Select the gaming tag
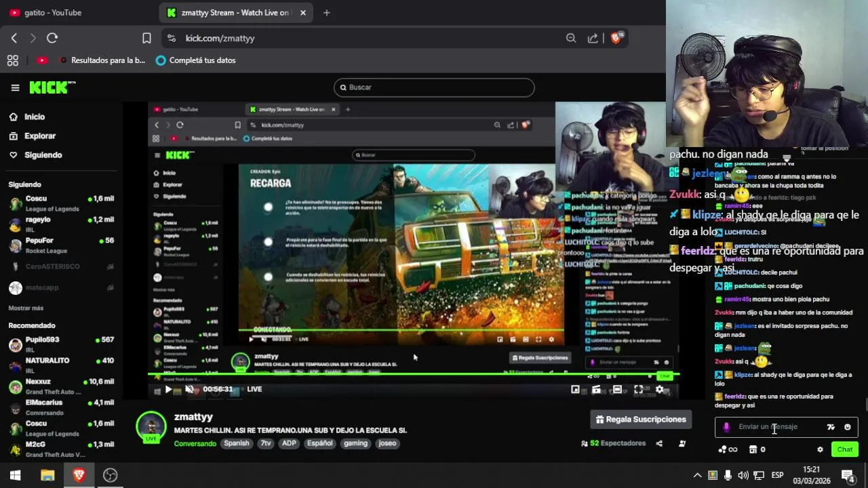The width and height of the screenshot is (868, 488). (x=355, y=443)
